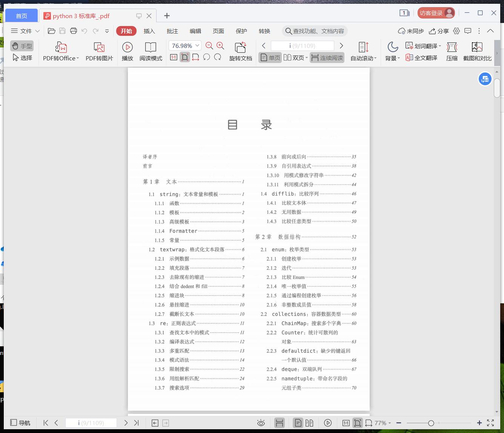Open the 77% zoom level dropdown
The width and height of the screenshot is (504, 433).
click(383, 423)
